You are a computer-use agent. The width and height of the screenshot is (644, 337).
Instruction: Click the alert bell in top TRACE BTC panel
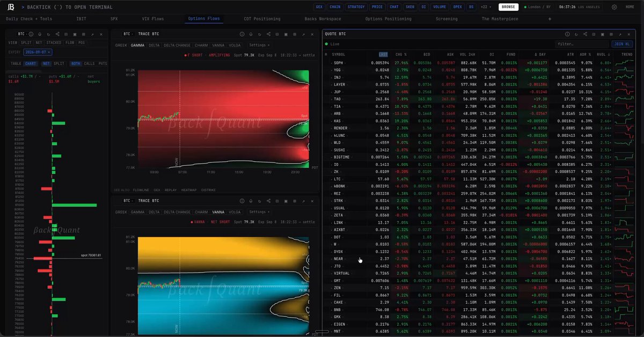pos(251,34)
